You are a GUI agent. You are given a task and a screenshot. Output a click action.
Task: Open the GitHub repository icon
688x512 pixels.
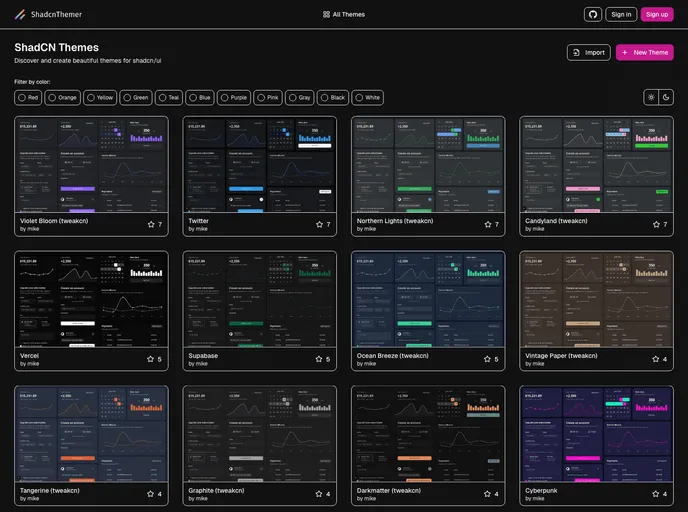[x=593, y=14]
